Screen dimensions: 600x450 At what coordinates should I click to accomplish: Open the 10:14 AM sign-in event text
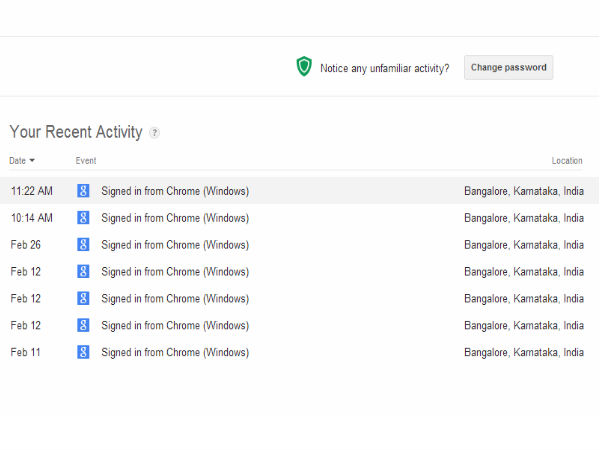point(175,218)
